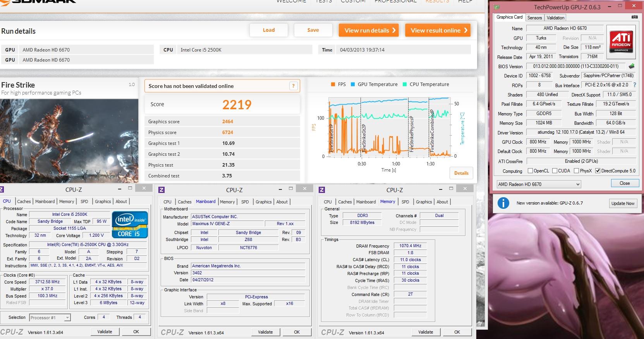
Task: Open the Processor #1 selection dropdown
Action: point(50,318)
